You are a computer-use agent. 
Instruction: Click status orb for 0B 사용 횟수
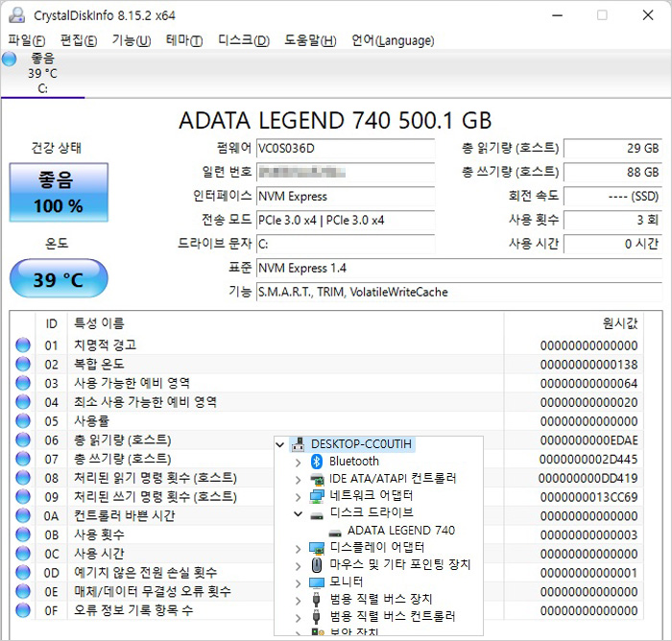point(23,534)
